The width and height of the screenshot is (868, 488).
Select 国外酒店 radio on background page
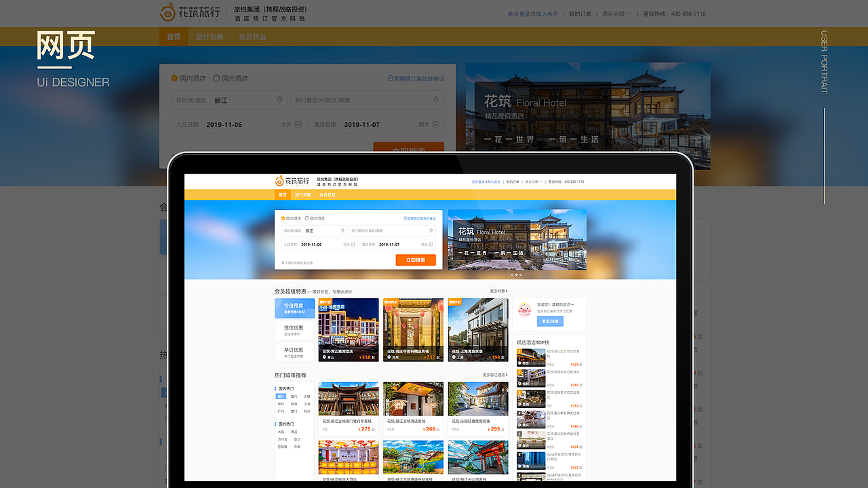click(x=216, y=79)
